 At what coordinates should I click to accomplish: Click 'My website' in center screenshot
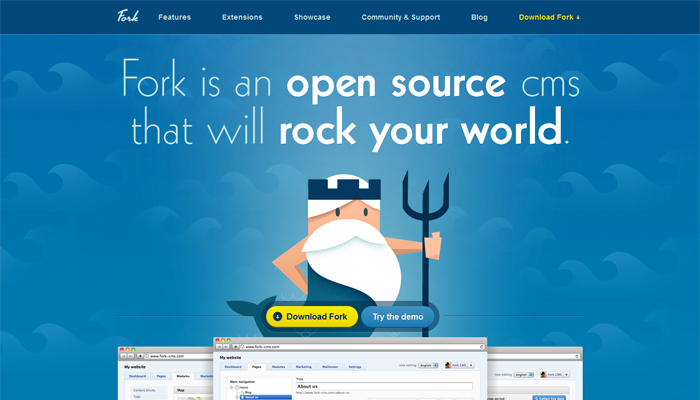(230, 358)
